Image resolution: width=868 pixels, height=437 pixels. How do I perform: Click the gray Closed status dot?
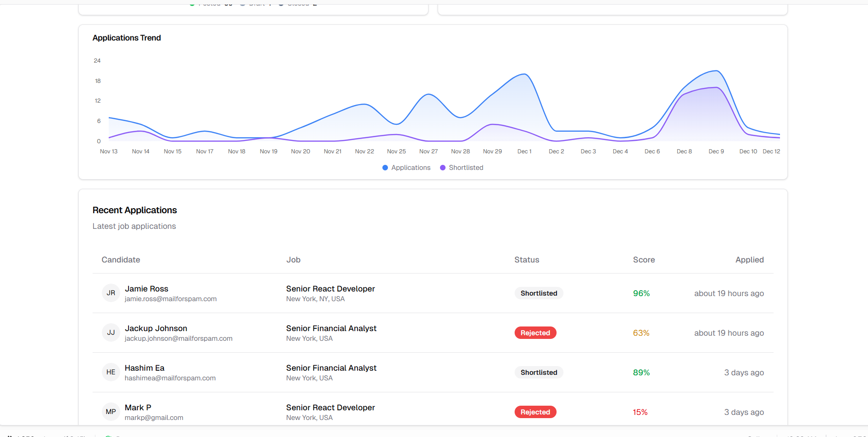281,3
